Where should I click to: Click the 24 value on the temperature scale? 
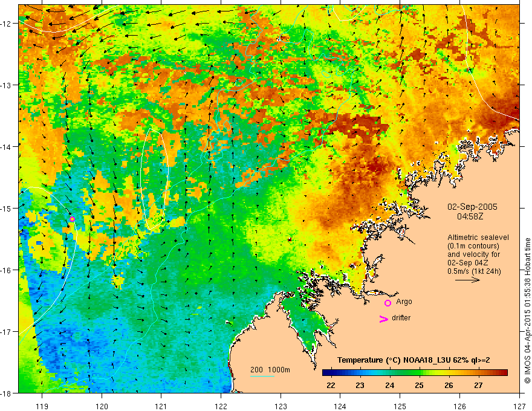click(389, 385)
